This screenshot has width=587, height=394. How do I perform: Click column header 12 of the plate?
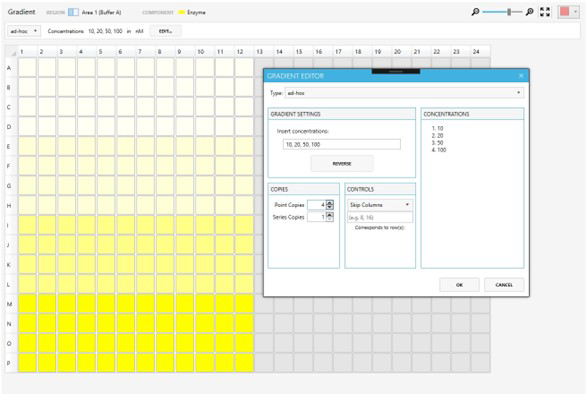click(x=244, y=52)
